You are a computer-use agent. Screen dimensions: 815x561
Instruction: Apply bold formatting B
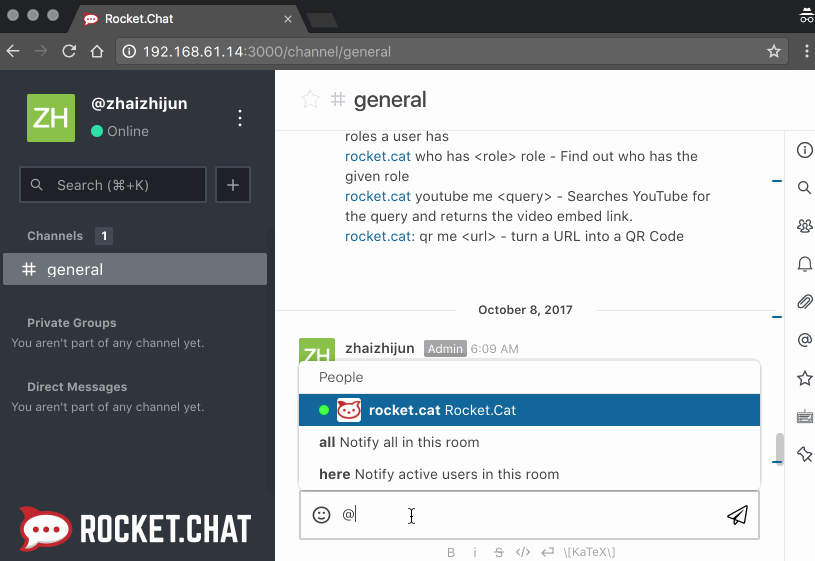click(x=451, y=552)
